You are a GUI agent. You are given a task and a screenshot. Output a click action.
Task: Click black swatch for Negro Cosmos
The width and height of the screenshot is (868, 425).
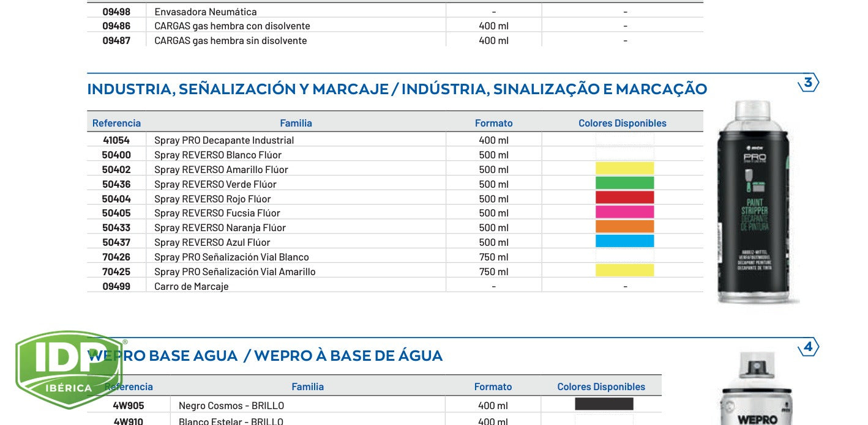tap(604, 404)
